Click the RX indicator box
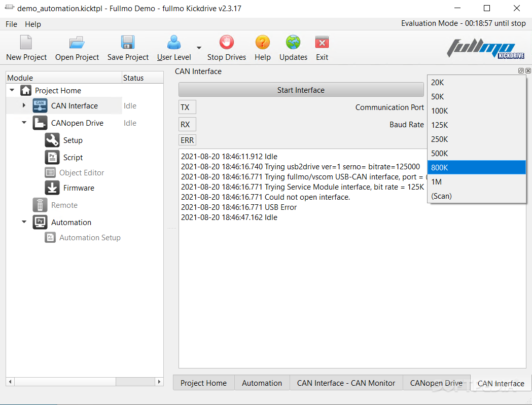 click(187, 125)
